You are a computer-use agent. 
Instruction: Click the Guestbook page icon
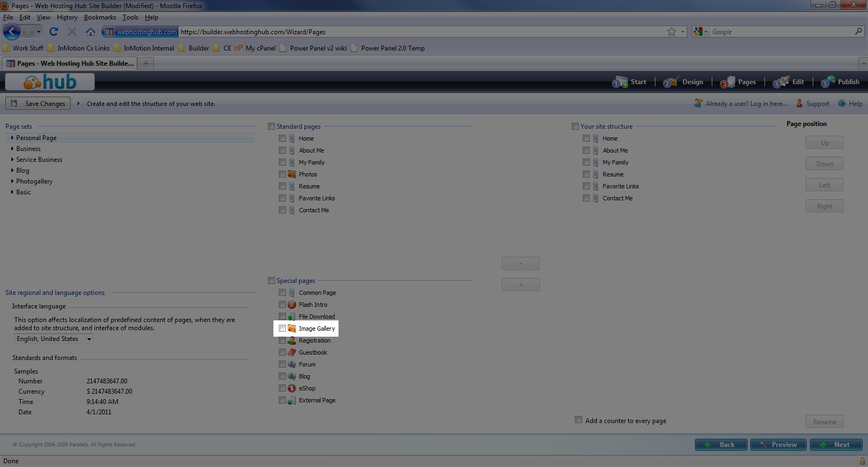(292, 352)
